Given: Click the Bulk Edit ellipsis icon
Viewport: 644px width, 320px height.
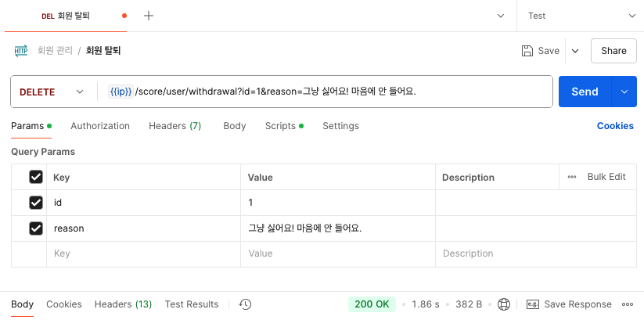Looking at the screenshot, I should pyautogui.click(x=572, y=177).
